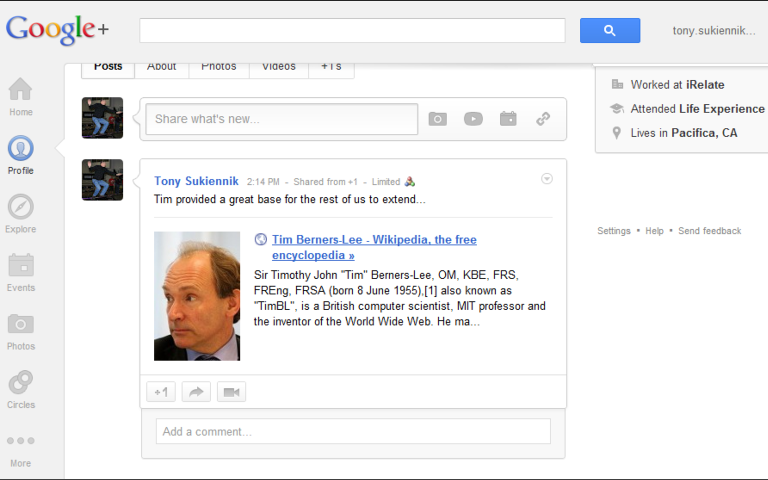Image resolution: width=768 pixels, height=480 pixels.
Task: Click the "Sir Timothy John" article description text
Action: (x=400, y=298)
